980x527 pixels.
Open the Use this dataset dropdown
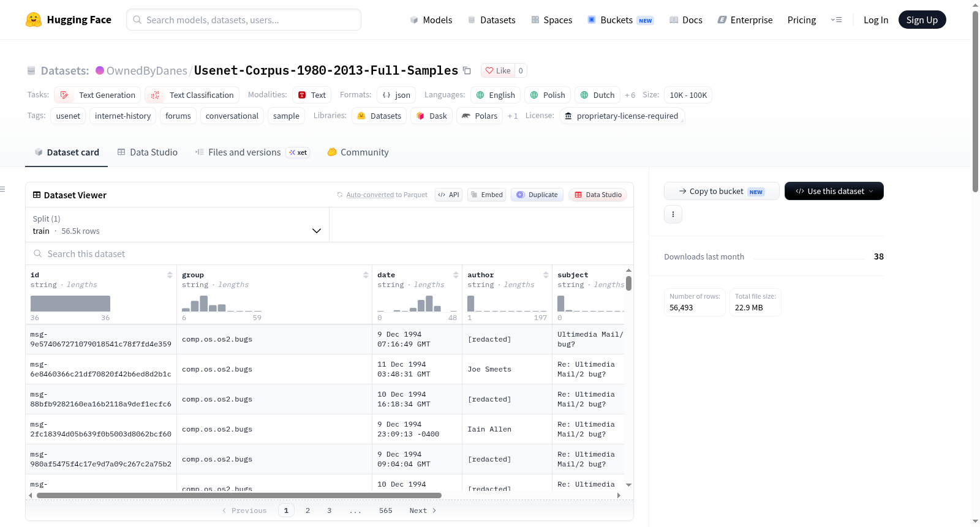[x=834, y=191]
